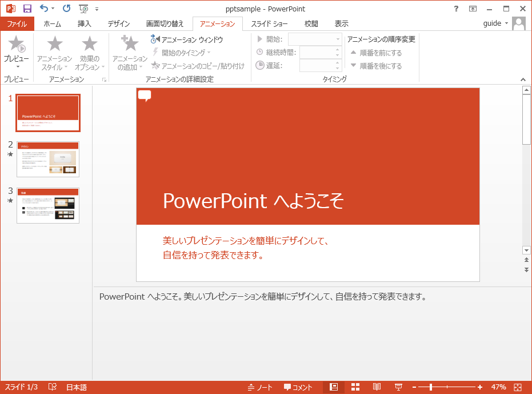Click scroll up arrow of slide scrollbar
Image resolution: width=532 pixels, height=394 pixels.
point(526,90)
